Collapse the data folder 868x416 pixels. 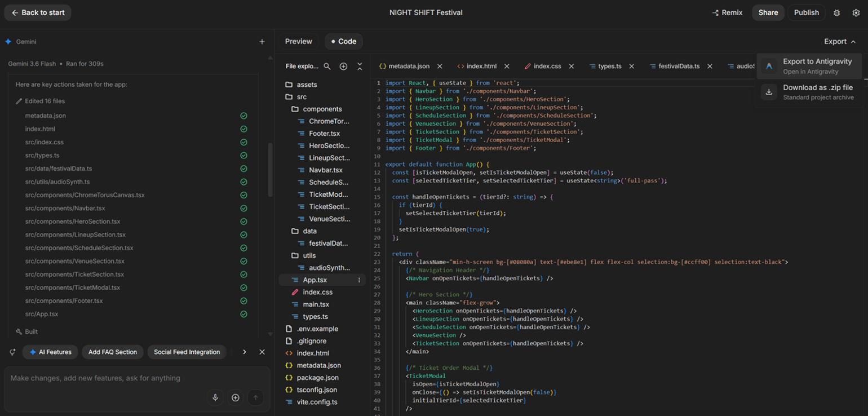[322, 231]
